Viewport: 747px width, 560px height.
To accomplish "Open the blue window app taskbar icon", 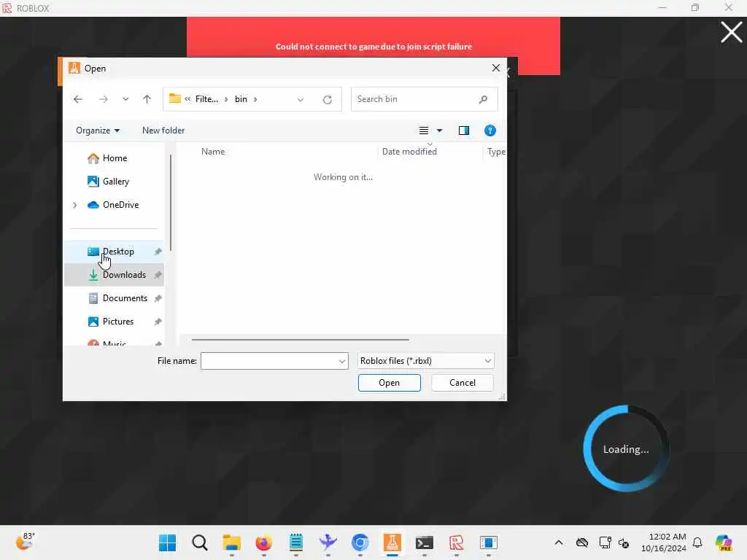I will point(488,542).
